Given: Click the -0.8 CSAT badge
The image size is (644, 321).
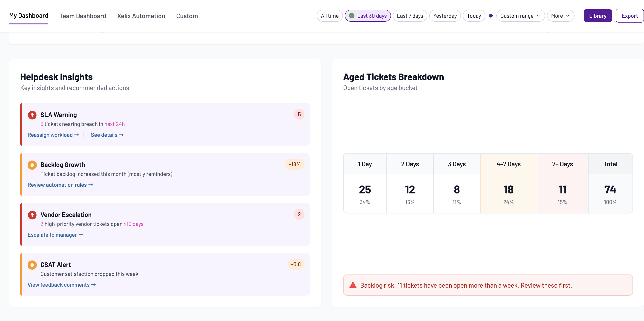Looking at the screenshot, I should [x=296, y=264].
